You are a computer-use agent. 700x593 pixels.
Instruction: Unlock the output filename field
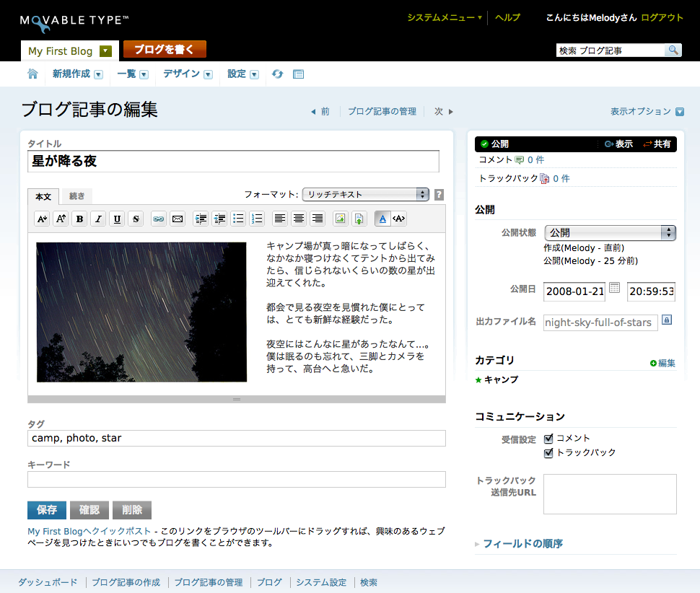(x=667, y=320)
